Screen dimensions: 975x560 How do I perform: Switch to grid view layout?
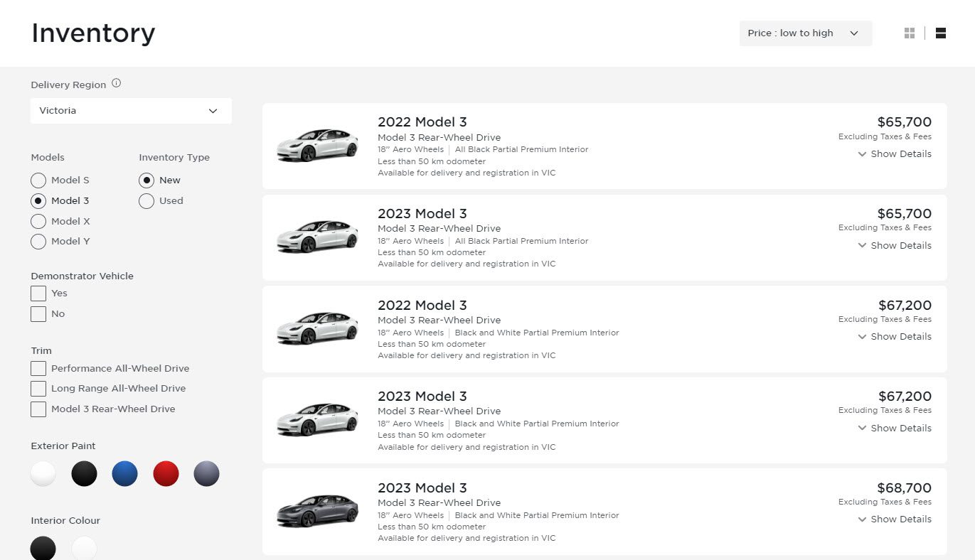[x=910, y=33]
